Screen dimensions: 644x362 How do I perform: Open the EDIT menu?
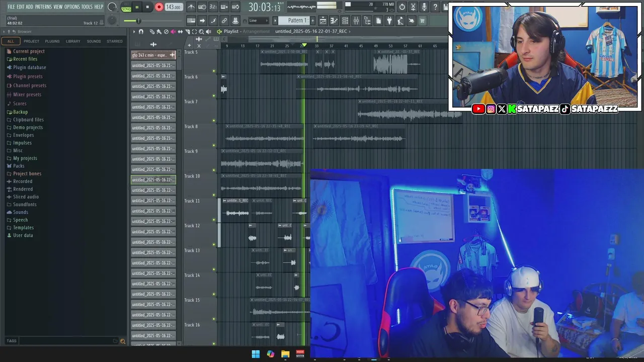pyautogui.click(x=20, y=7)
